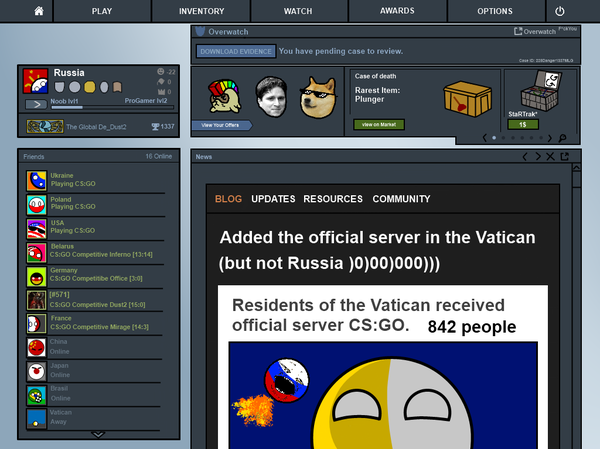Open the Case of death crate icon
600x449 pixels.
coord(468,98)
